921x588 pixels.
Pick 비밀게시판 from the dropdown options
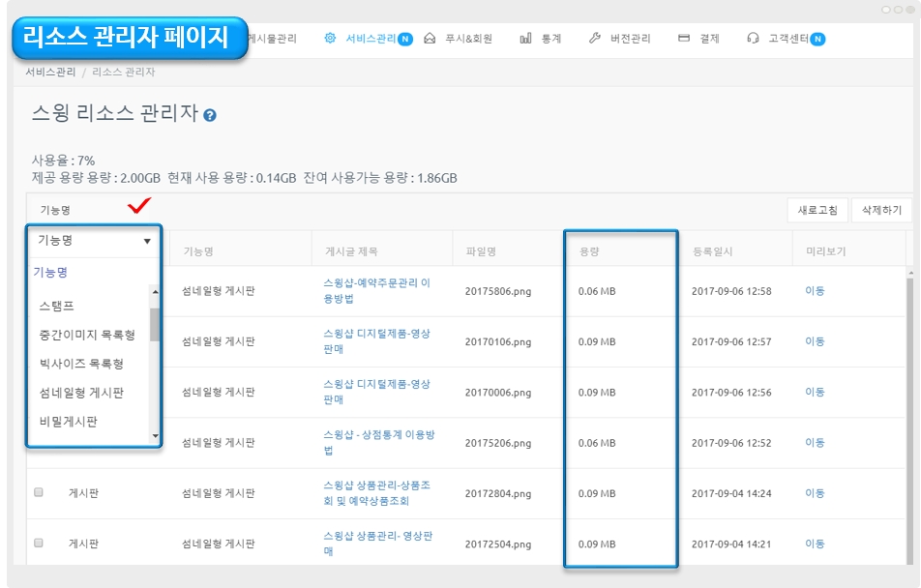pyautogui.click(x=69, y=422)
